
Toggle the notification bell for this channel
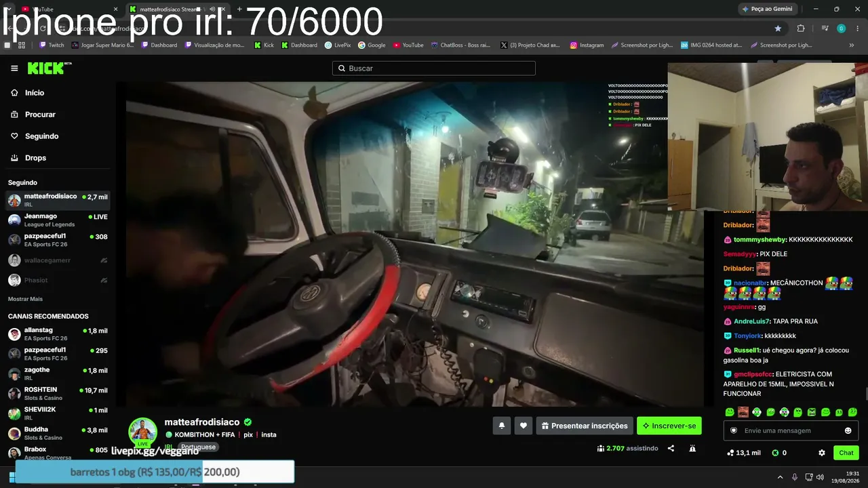point(502,426)
